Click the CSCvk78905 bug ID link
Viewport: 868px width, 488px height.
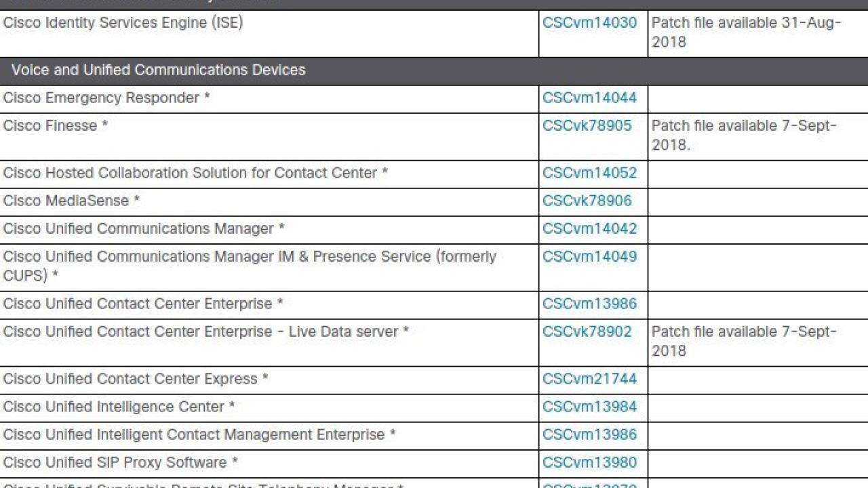coord(587,125)
